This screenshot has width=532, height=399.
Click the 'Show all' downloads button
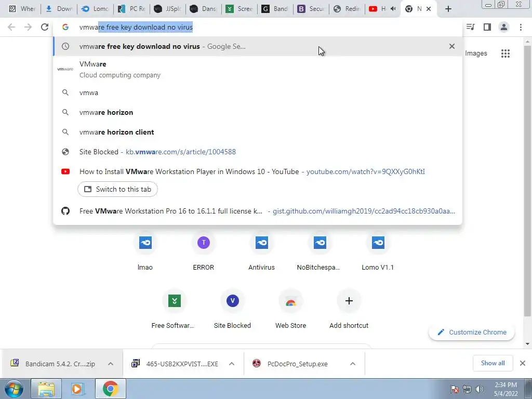coord(493,363)
